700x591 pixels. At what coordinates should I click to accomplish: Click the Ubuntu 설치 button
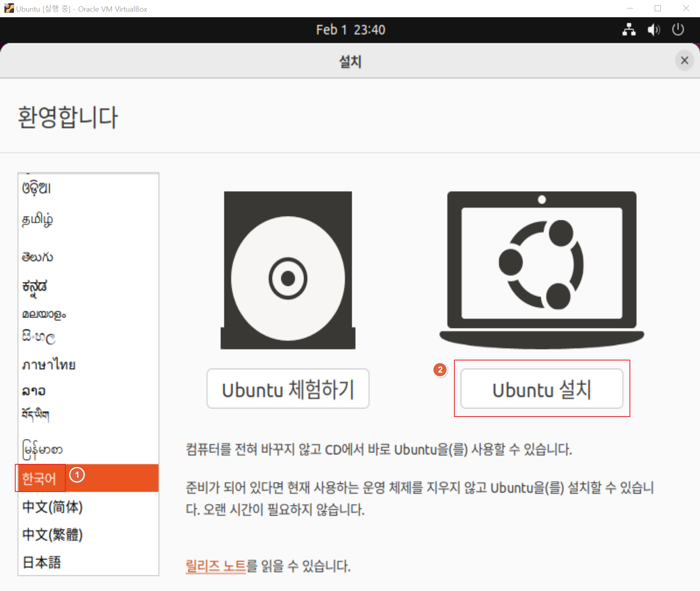click(x=542, y=389)
